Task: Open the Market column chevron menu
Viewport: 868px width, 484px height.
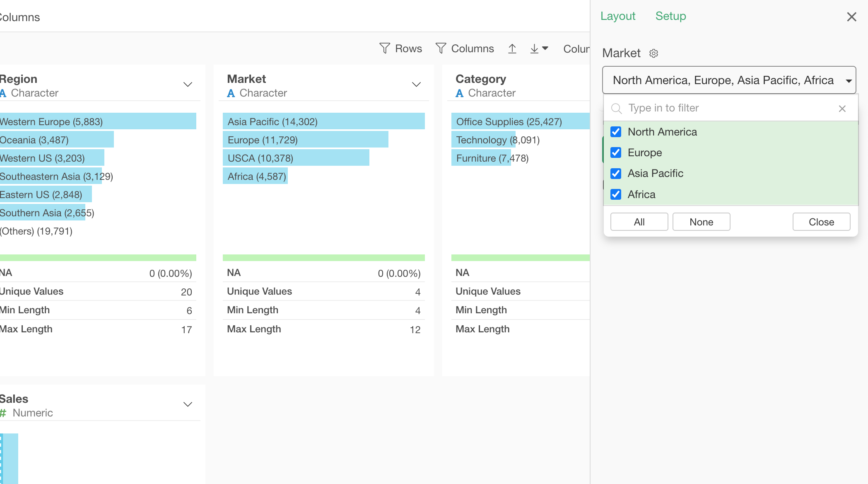Action: pyautogui.click(x=416, y=85)
